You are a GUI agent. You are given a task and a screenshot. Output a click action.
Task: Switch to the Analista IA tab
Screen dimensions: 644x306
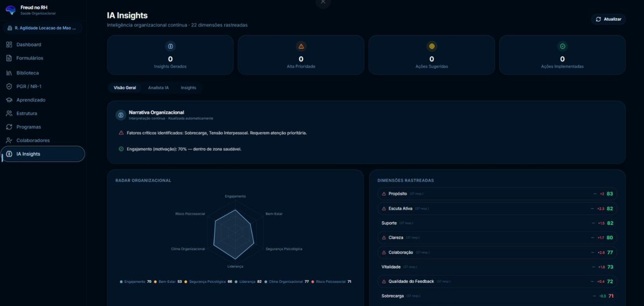click(x=158, y=88)
